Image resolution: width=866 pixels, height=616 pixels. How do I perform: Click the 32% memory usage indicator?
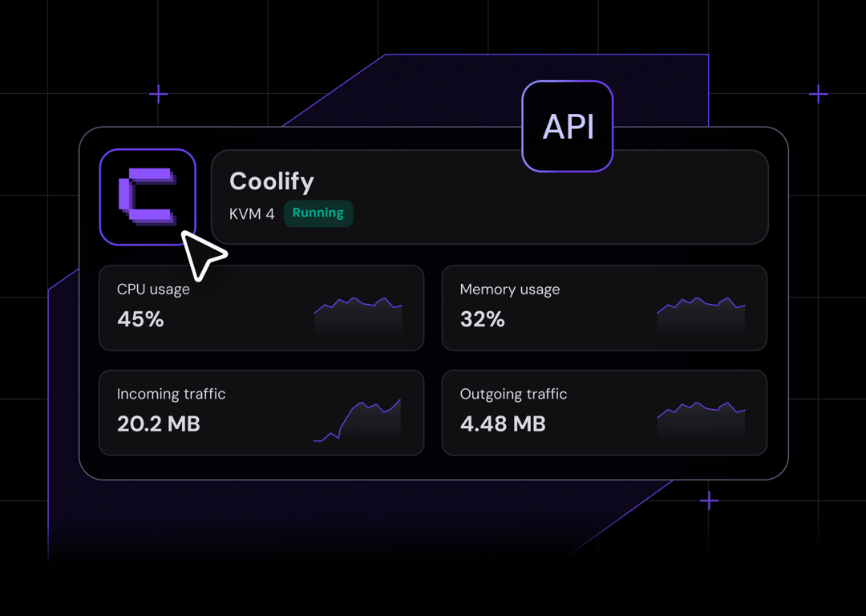[481, 319]
